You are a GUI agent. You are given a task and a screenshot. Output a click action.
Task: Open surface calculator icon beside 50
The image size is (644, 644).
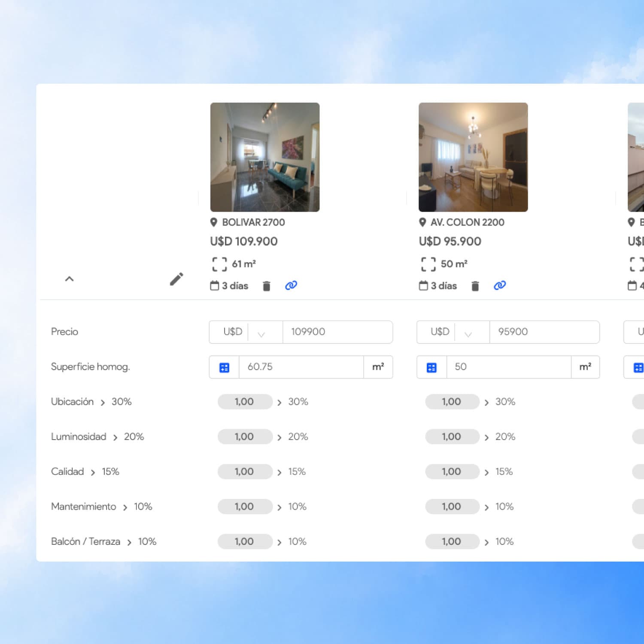[431, 368]
